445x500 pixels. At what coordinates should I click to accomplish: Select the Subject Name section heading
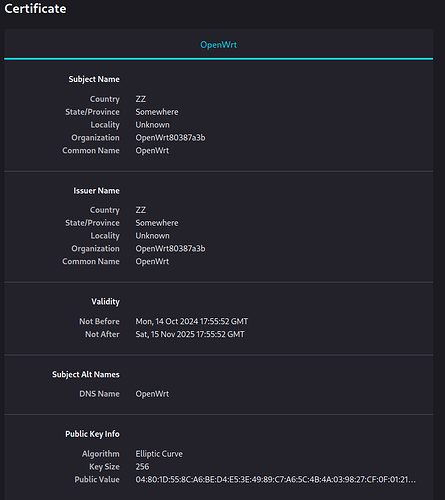[94, 79]
